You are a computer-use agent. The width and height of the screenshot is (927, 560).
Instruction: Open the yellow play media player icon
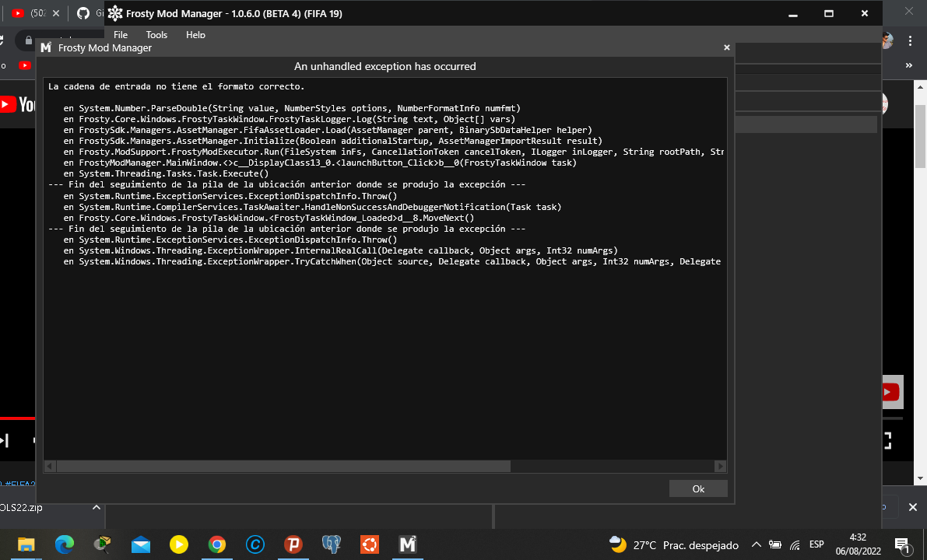point(178,544)
